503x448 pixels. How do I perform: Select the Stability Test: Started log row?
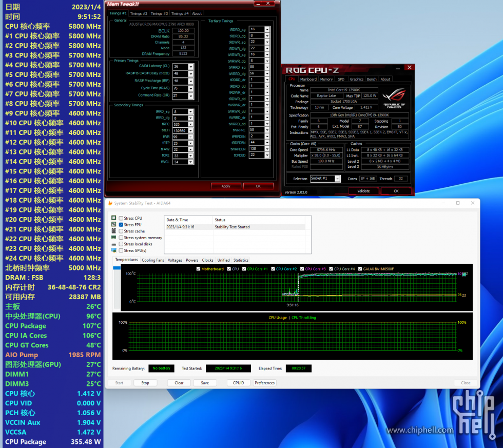tap(235, 227)
